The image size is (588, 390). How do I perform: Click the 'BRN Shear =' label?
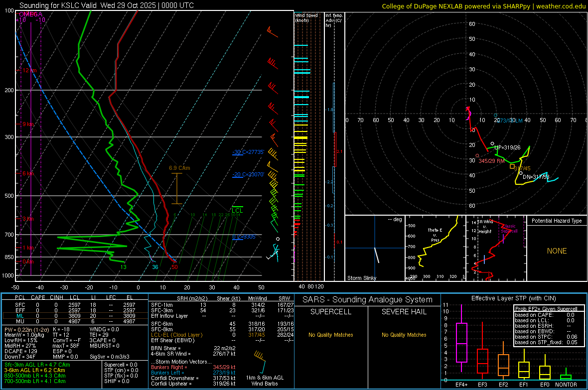click(166, 348)
